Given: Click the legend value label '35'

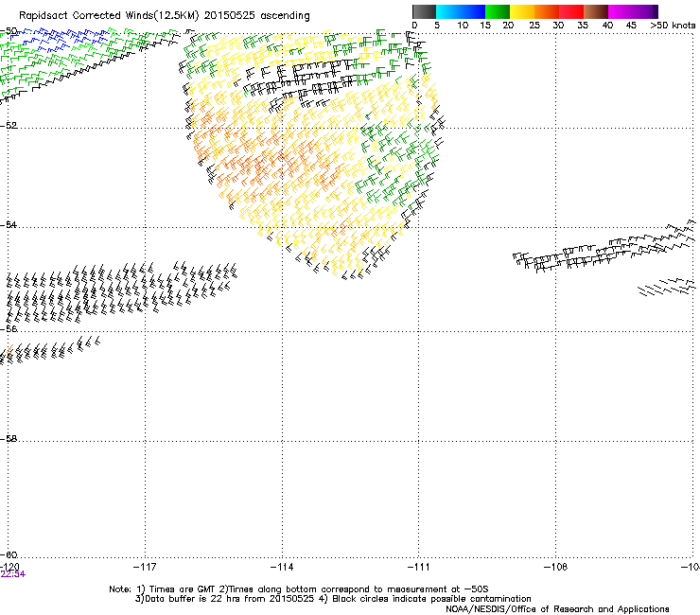Looking at the screenshot, I should (x=583, y=26).
